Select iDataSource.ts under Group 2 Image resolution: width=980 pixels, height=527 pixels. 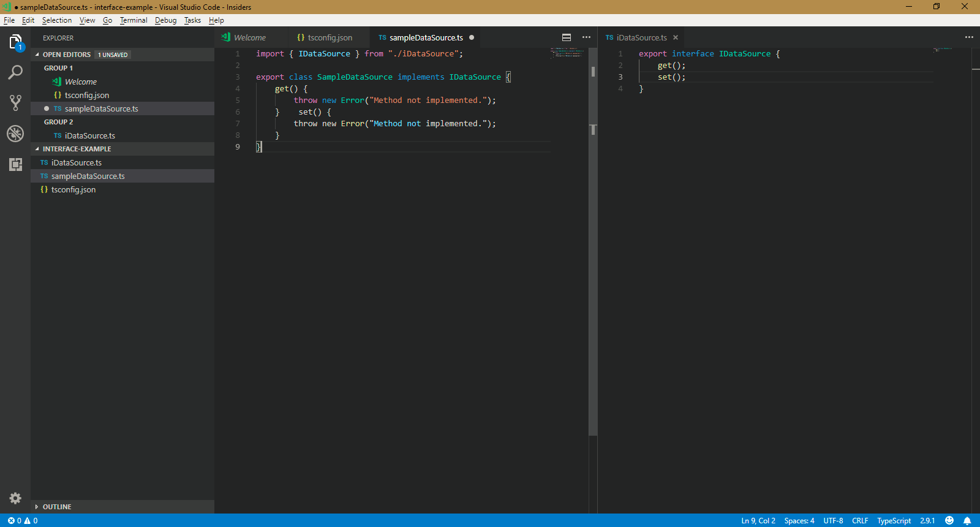tap(123, 135)
